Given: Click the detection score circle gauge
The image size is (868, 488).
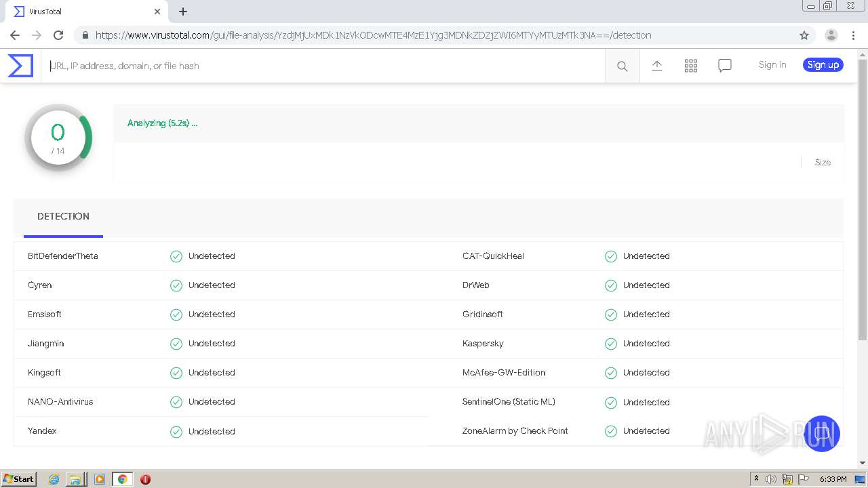Looking at the screenshot, I should 58,138.
